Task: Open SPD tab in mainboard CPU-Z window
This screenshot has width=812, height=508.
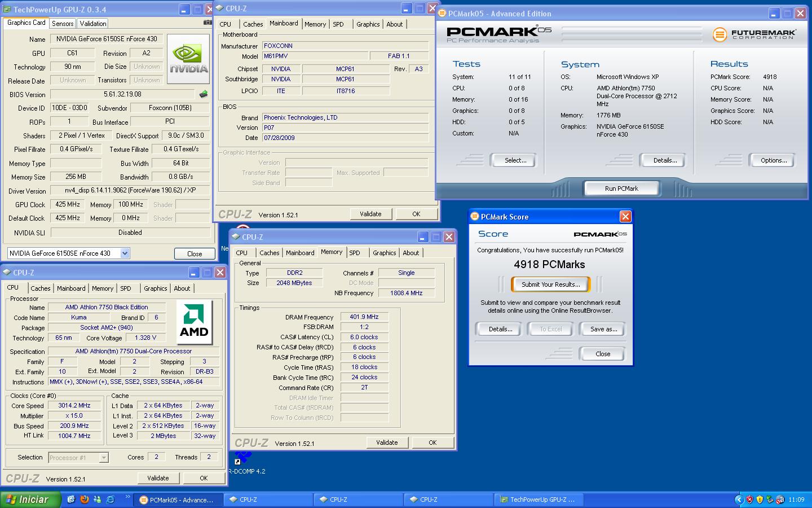Action: coord(338,24)
